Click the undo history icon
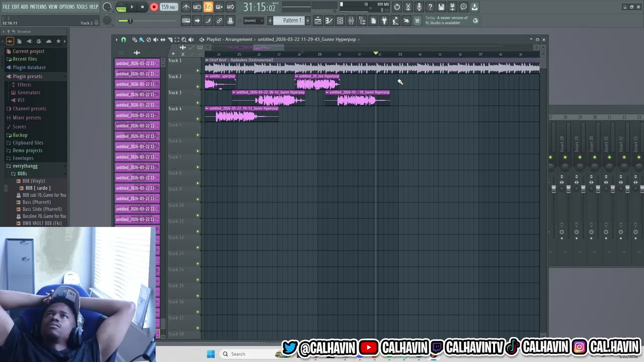The image size is (644, 362). (x=397, y=7)
